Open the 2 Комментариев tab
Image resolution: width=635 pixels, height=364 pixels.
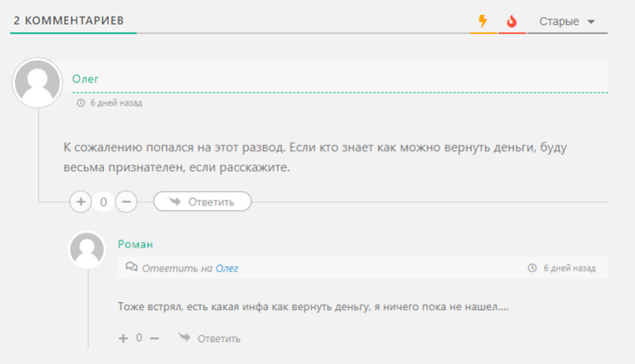[x=69, y=20]
